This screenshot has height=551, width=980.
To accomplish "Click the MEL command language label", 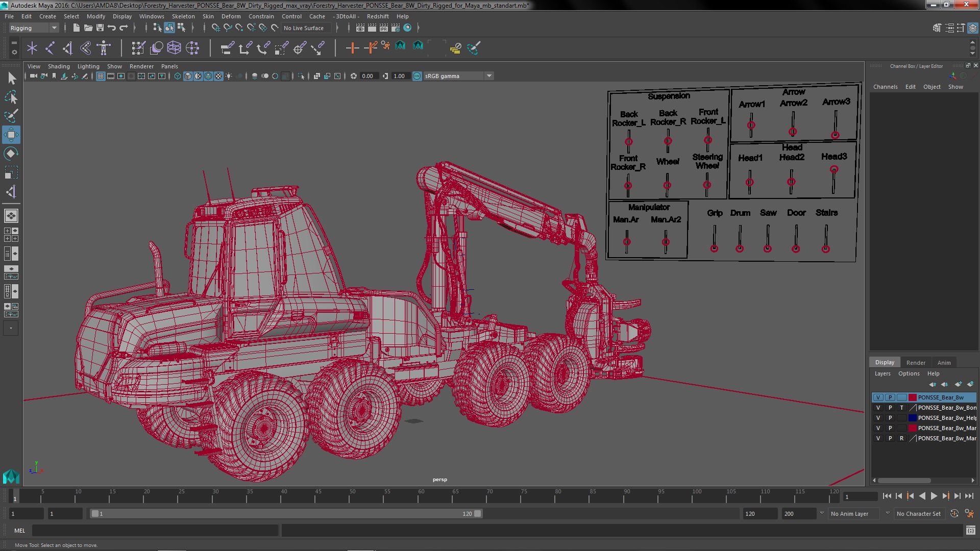I will 19,531.
